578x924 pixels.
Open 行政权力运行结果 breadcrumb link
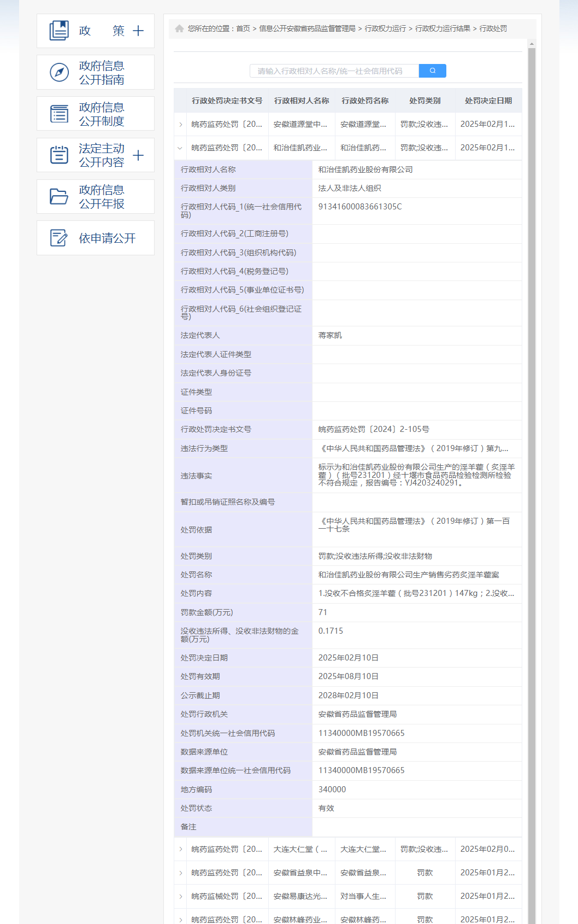(x=443, y=28)
